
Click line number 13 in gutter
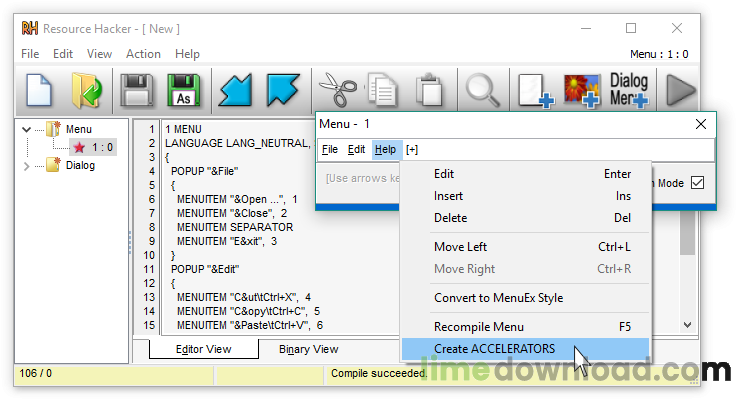tap(149, 297)
